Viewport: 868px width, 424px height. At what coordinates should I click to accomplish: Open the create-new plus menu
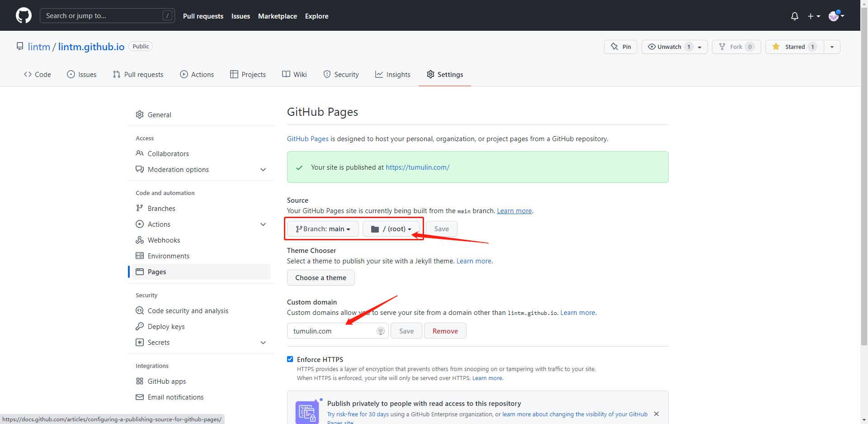click(814, 16)
